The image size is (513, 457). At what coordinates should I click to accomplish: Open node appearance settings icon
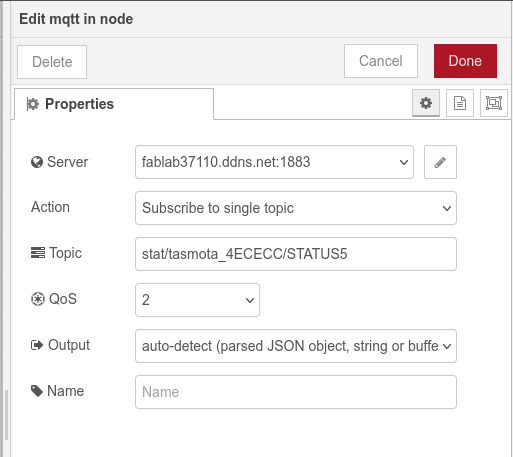pos(494,103)
